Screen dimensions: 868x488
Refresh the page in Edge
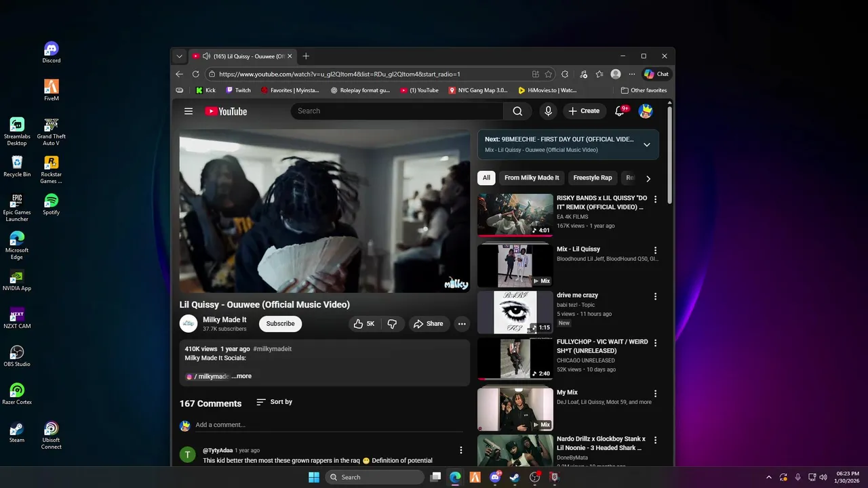point(195,74)
